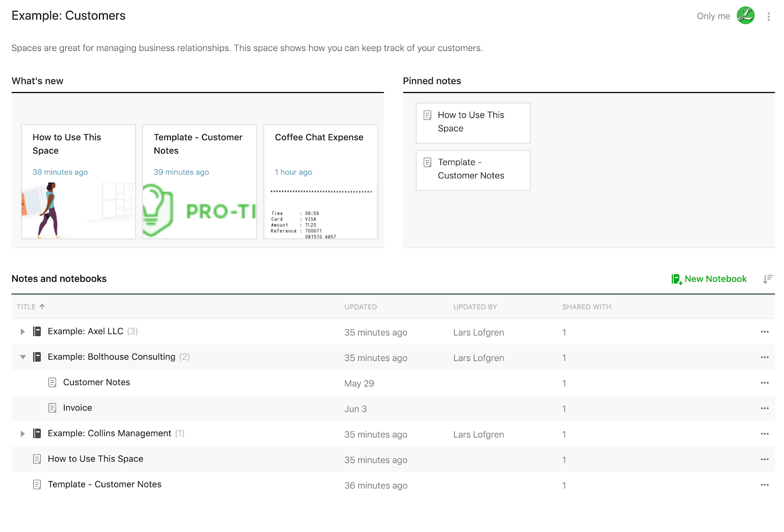The width and height of the screenshot is (784, 532).
Task: Open the space options vertical dots menu
Action: click(x=768, y=17)
